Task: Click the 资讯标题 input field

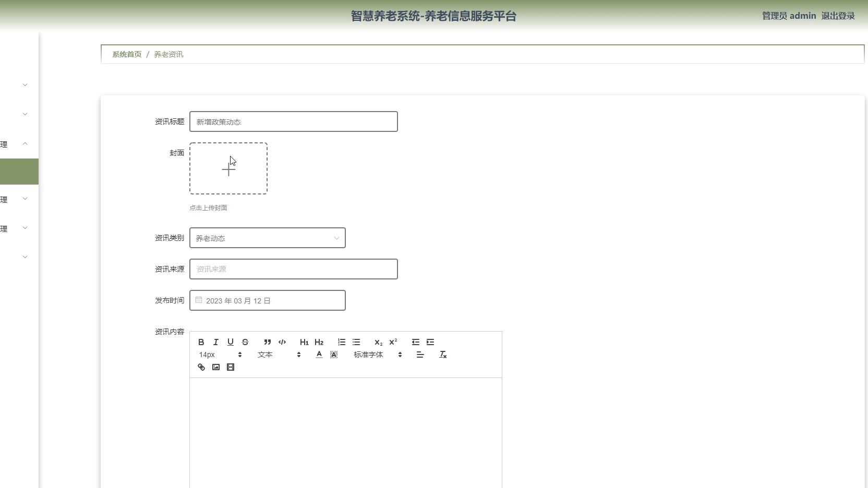Action: pos(294,121)
